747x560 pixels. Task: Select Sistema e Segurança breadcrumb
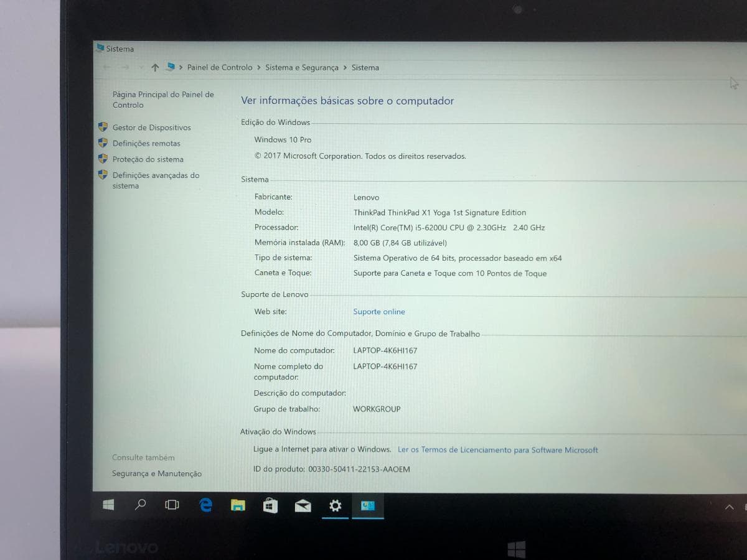click(302, 67)
